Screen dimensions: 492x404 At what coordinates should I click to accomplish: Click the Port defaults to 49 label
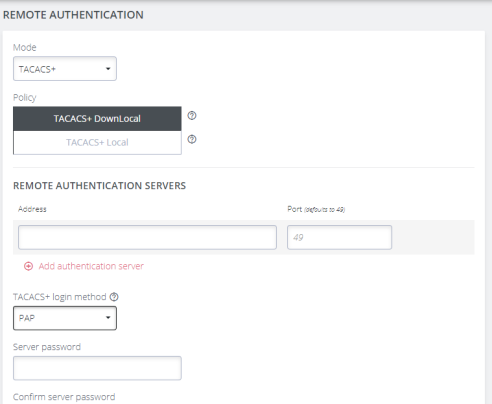[x=316, y=209]
